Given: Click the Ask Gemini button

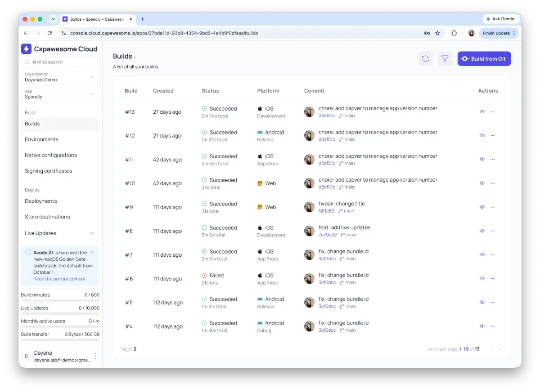Looking at the screenshot, I should click(x=502, y=19).
